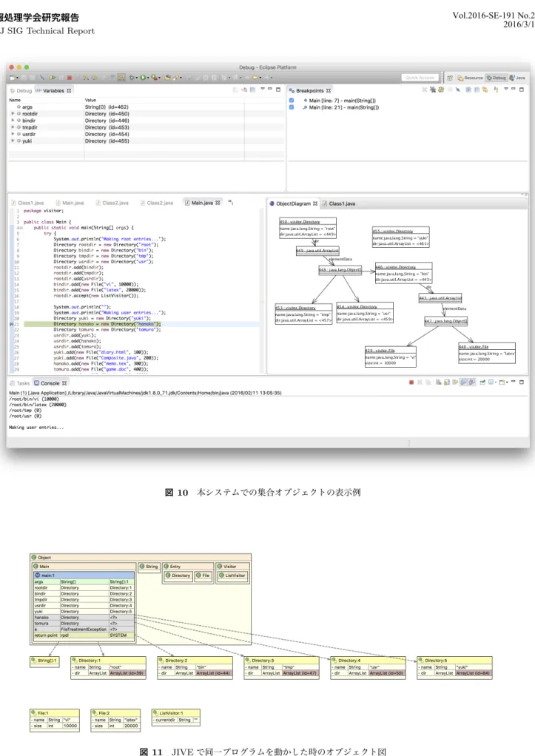This screenshot has width=535, height=756.
Task: Expand the rootdir variable
Action: [x=13, y=114]
